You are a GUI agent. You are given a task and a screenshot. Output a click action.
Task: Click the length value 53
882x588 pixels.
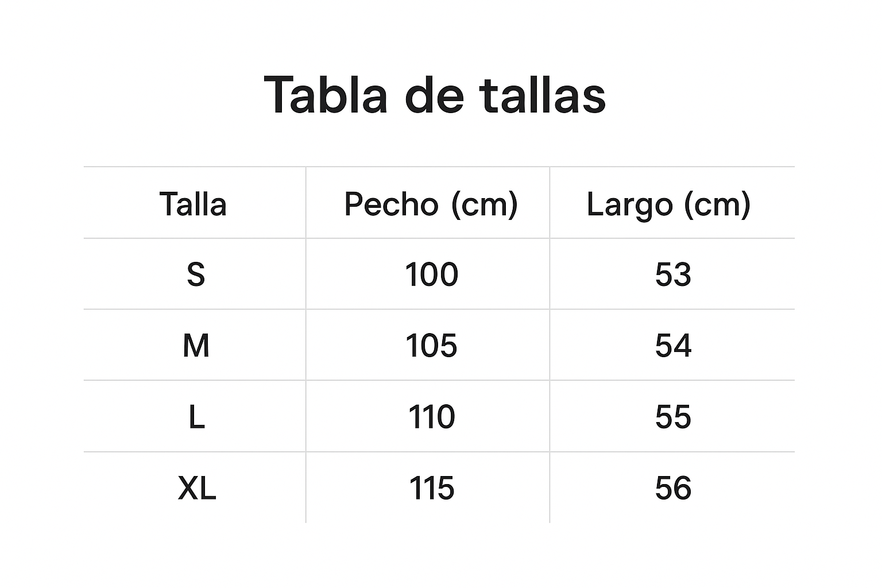[x=673, y=274]
